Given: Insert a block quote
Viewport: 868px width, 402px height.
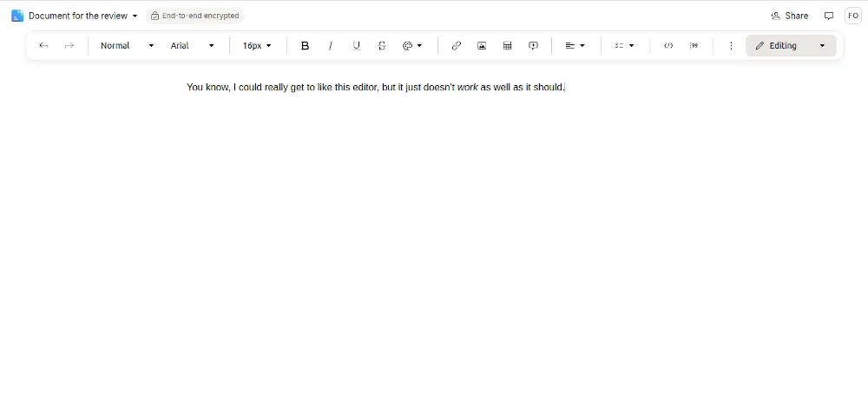Looking at the screenshot, I should [694, 46].
